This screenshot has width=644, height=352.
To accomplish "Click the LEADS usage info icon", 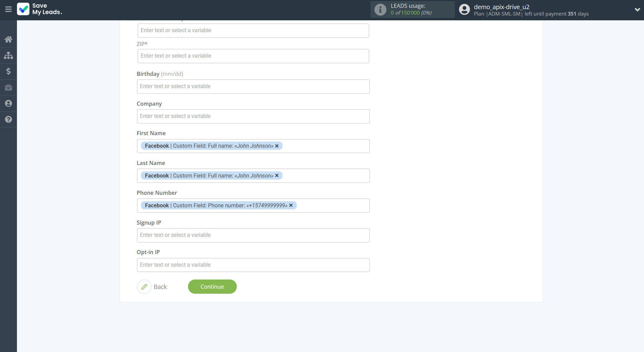I will [x=380, y=9].
